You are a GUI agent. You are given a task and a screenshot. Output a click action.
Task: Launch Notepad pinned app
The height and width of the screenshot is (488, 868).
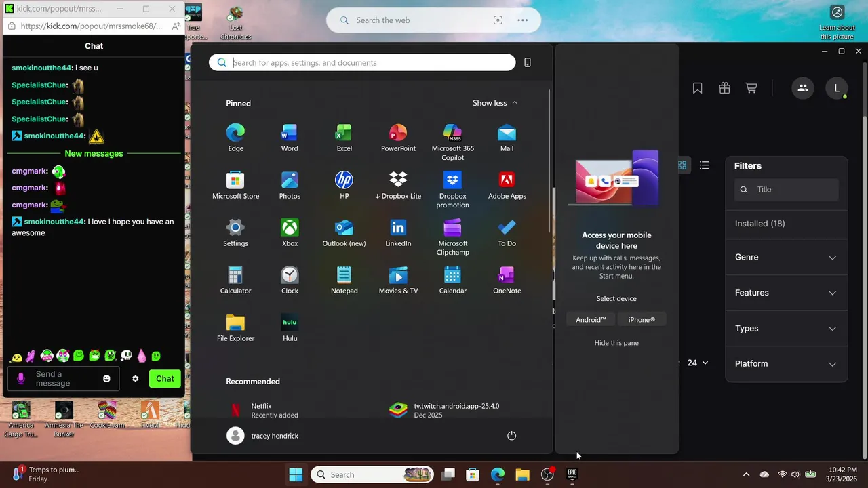344,280
